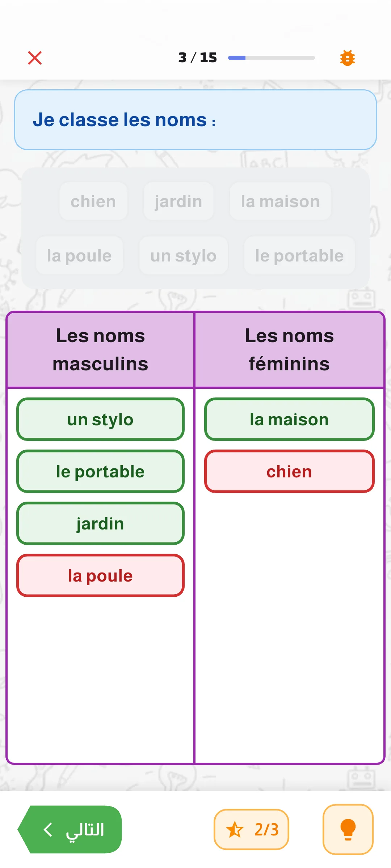Screen dimensions: 391x868
Task: Tap the greyed 'la maison' word chip
Action: pos(280,201)
